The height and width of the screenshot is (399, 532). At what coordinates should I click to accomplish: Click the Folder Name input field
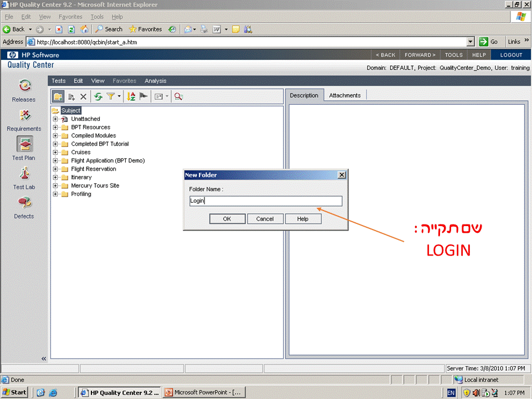click(265, 201)
